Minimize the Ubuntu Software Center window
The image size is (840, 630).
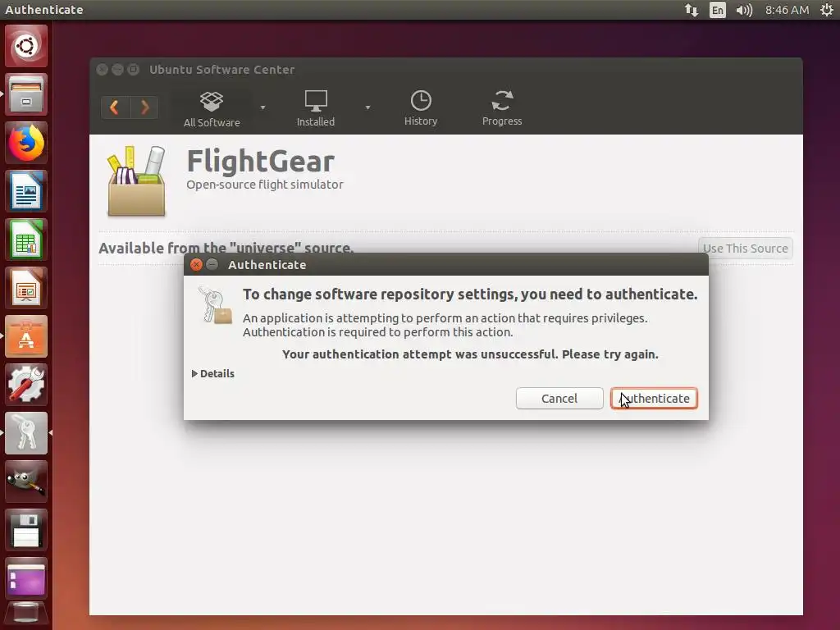pos(118,69)
